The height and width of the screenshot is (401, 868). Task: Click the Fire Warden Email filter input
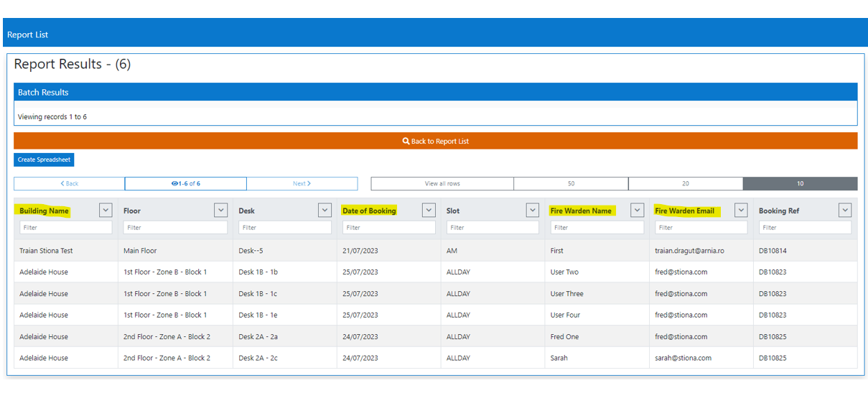[701, 228]
